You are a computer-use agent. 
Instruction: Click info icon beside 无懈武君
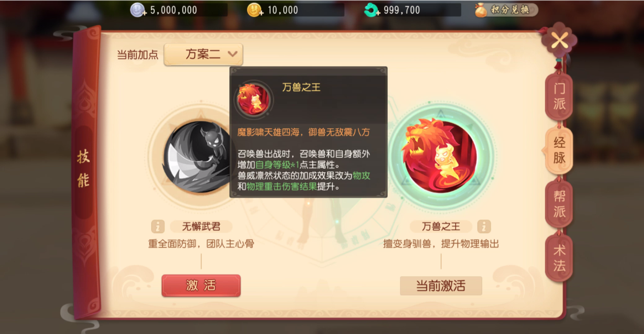(x=158, y=227)
